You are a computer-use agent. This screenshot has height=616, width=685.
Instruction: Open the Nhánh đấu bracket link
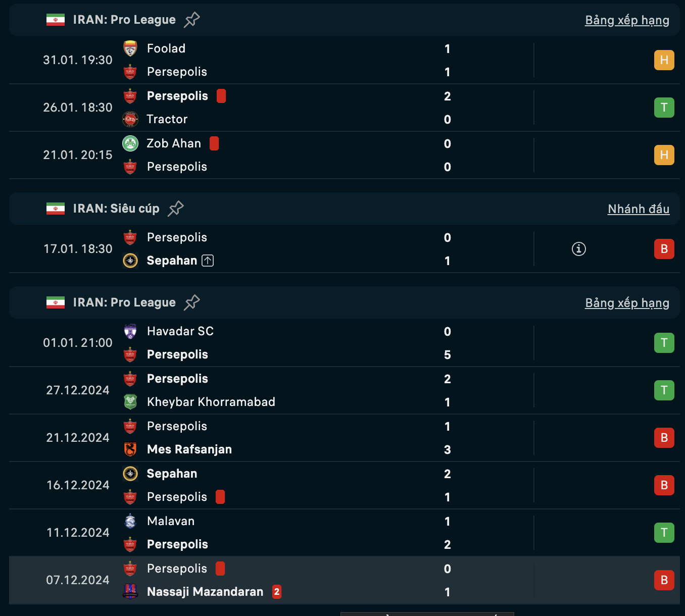click(639, 209)
